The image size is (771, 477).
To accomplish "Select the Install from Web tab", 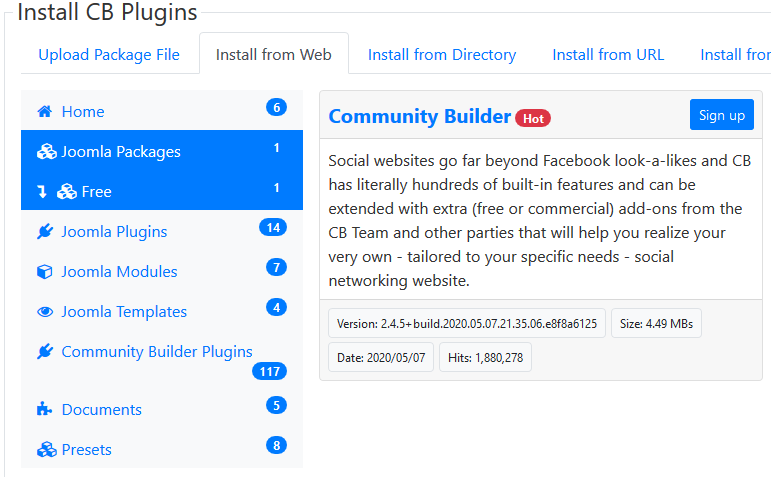I will coord(274,54).
